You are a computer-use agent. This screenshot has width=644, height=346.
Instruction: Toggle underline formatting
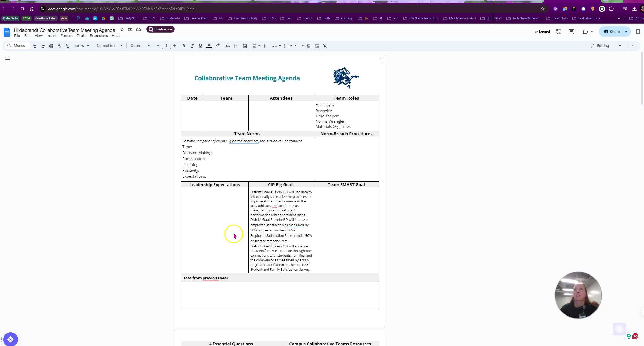200,46
